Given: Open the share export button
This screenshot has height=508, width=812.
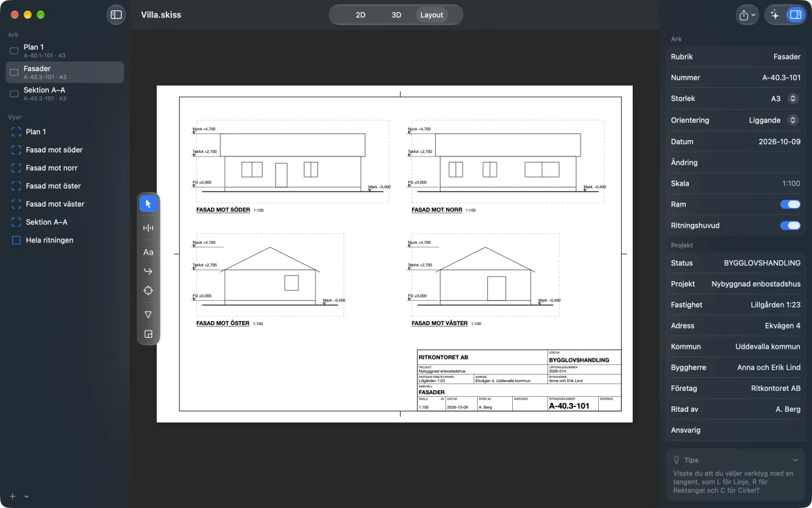Looking at the screenshot, I should tap(747, 15).
